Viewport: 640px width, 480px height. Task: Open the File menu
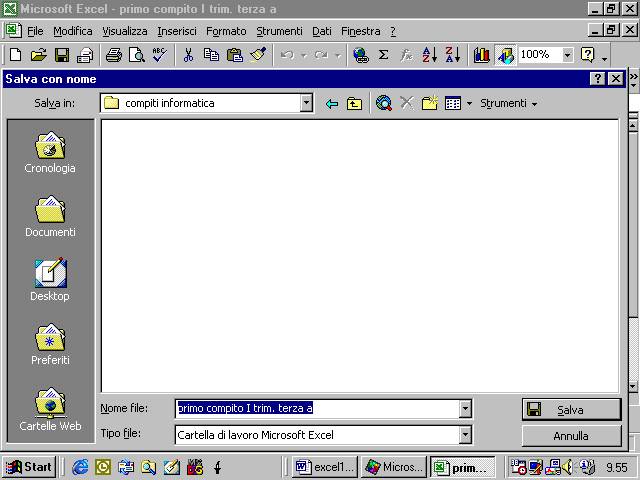[x=35, y=31]
